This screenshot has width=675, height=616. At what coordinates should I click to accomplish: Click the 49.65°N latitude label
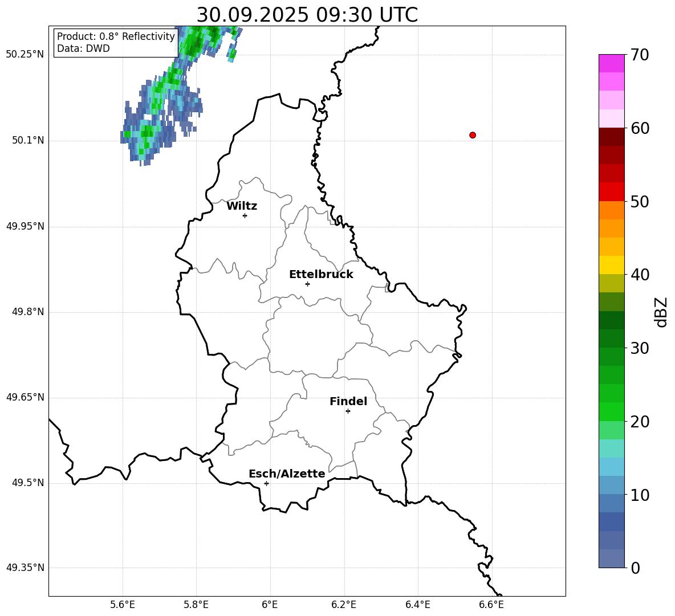25,397
